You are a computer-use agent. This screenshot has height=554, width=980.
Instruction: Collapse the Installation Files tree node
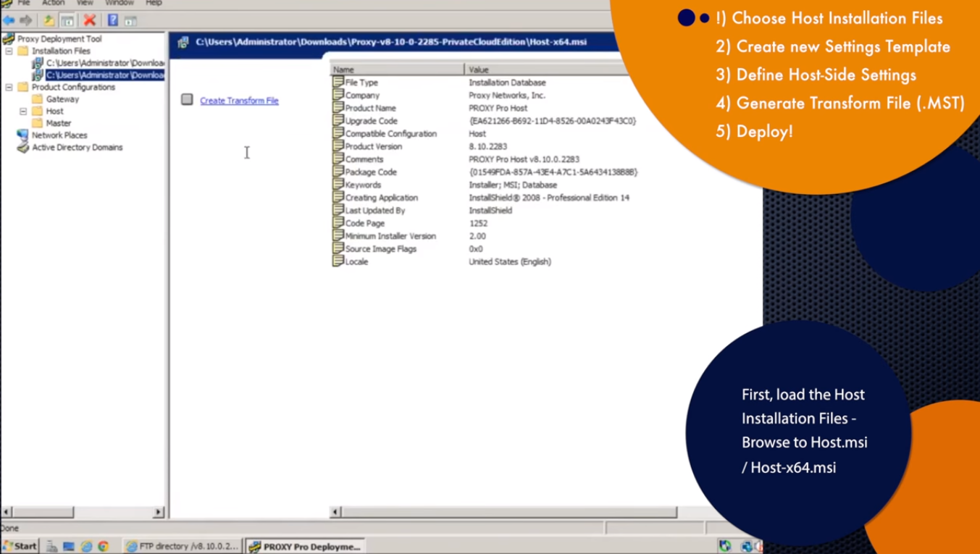(x=9, y=51)
